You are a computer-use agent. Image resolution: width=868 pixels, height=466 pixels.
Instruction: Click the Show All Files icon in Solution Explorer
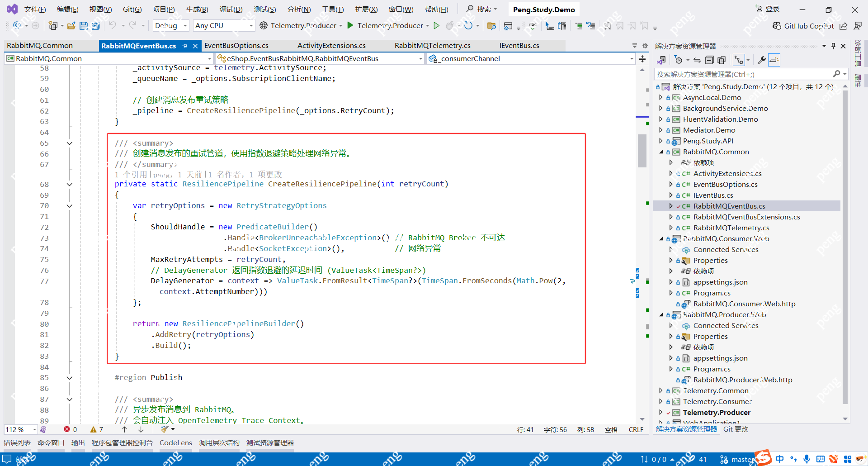tap(722, 60)
